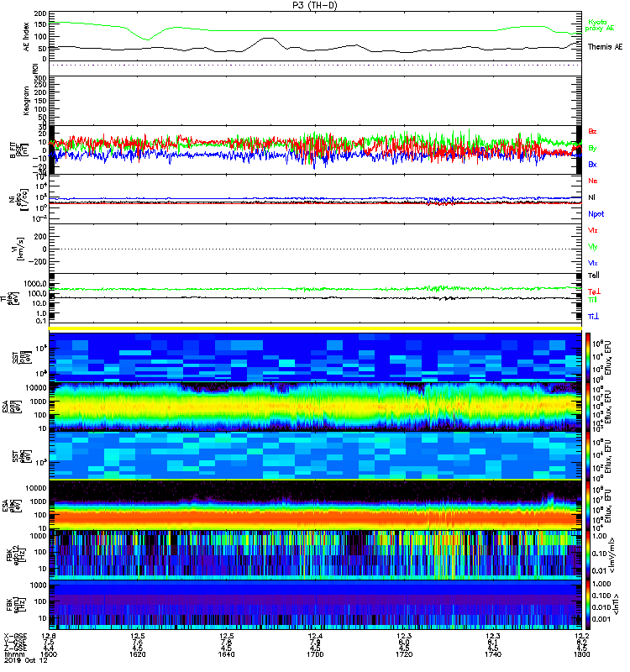Image resolution: width=630 pixels, height=672 pixels.
Task: Click the 1600 time axis label
Action: click(x=49, y=654)
